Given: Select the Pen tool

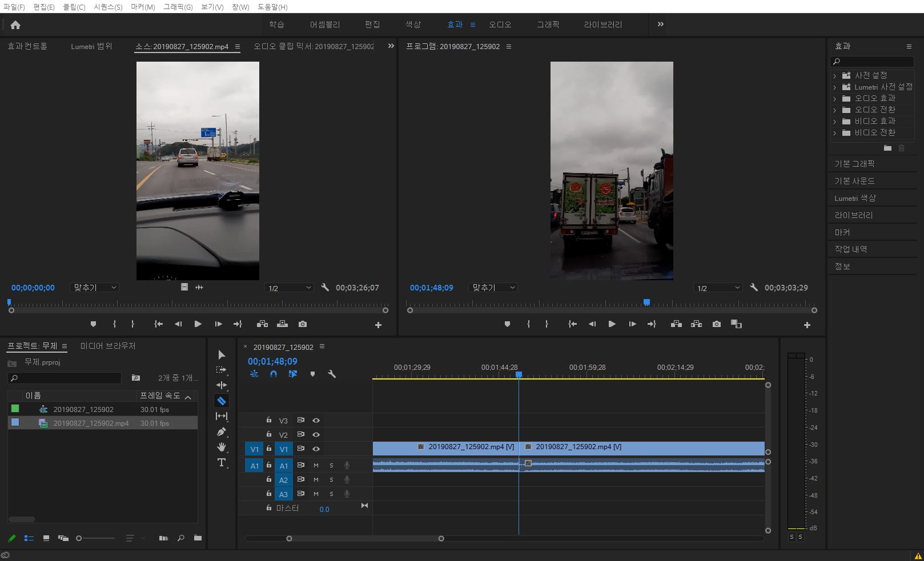Looking at the screenshot, I should click(222, 432).
